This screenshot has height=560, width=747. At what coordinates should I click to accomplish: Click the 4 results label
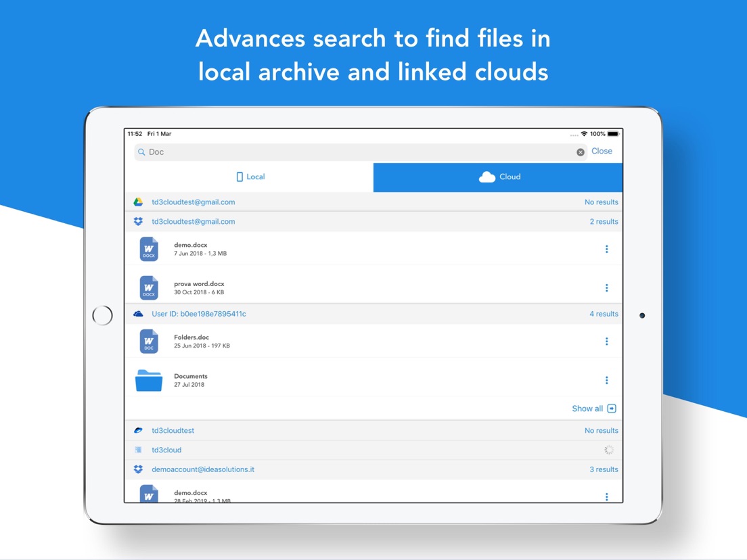point(604,314)
